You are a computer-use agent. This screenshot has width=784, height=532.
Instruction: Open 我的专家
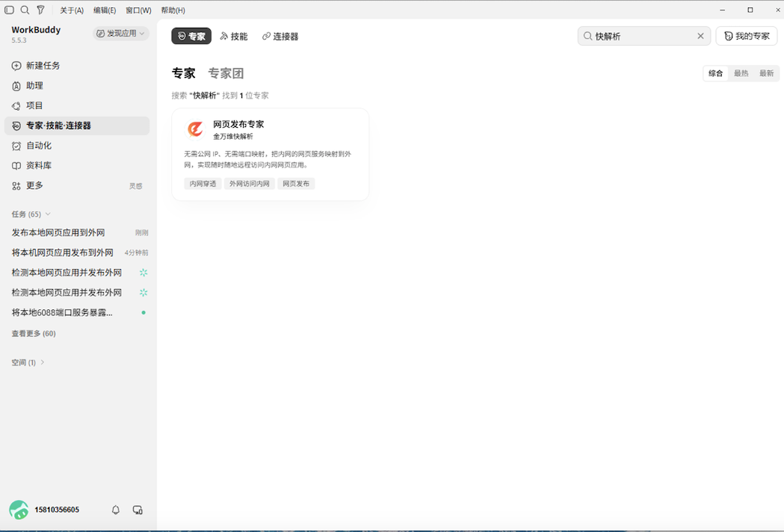[x=747, y=36]
